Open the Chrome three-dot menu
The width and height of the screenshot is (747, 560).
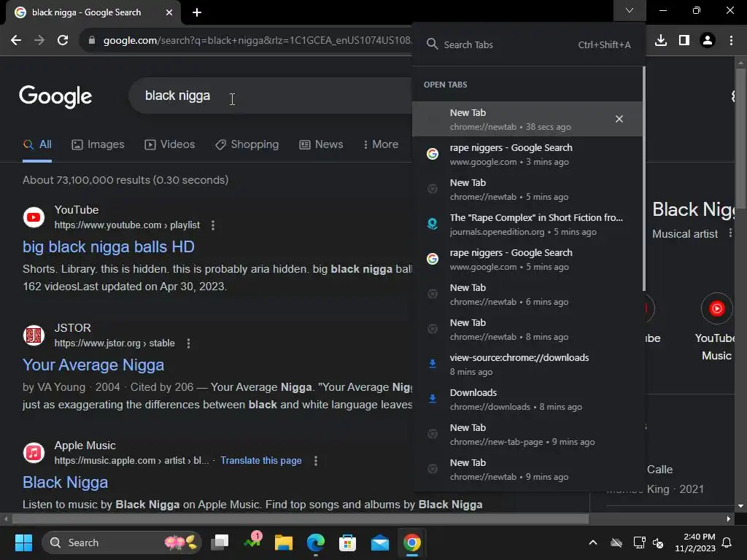coord(731,41)
